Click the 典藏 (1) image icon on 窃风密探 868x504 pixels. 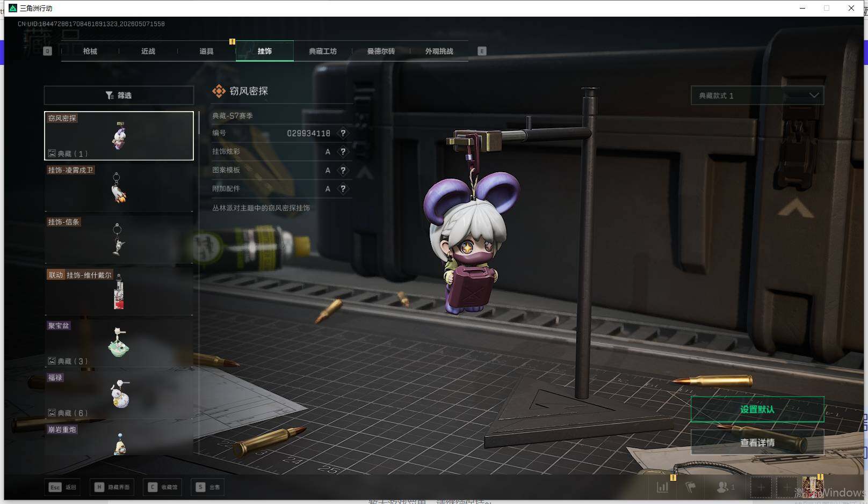click(x=52, y=154)
